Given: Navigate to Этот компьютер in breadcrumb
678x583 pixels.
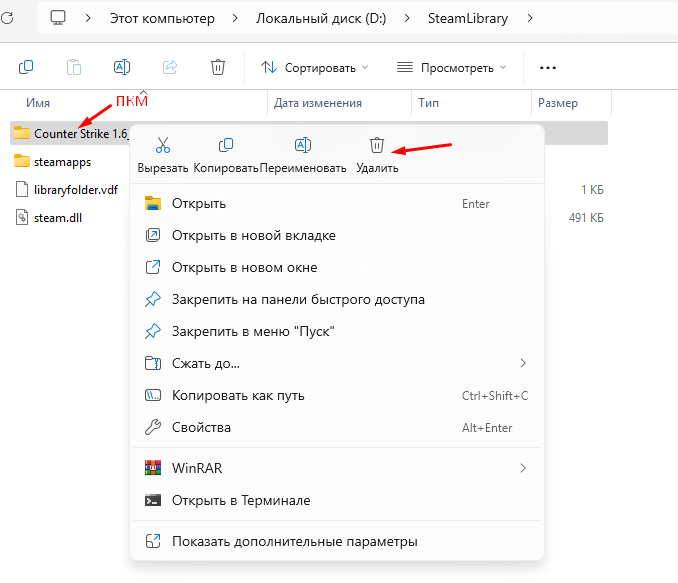Looking at the screenshot, I should (162, 18).
